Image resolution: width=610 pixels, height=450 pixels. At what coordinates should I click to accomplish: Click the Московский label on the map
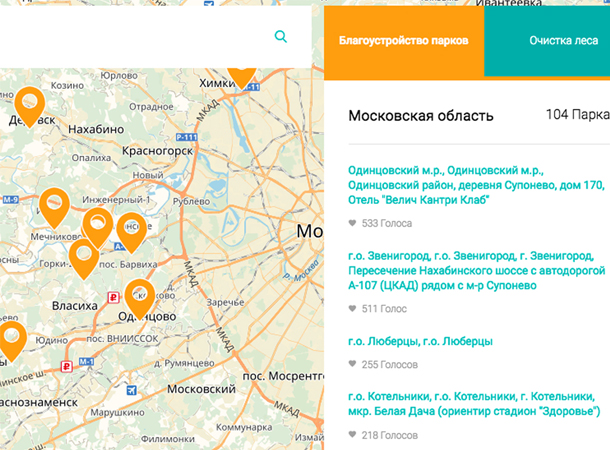tap(201, 389)
